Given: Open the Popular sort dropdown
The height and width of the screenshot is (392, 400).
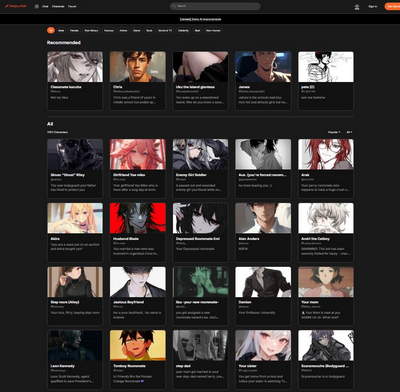Looking at the screenshot, I should (334, 132).
